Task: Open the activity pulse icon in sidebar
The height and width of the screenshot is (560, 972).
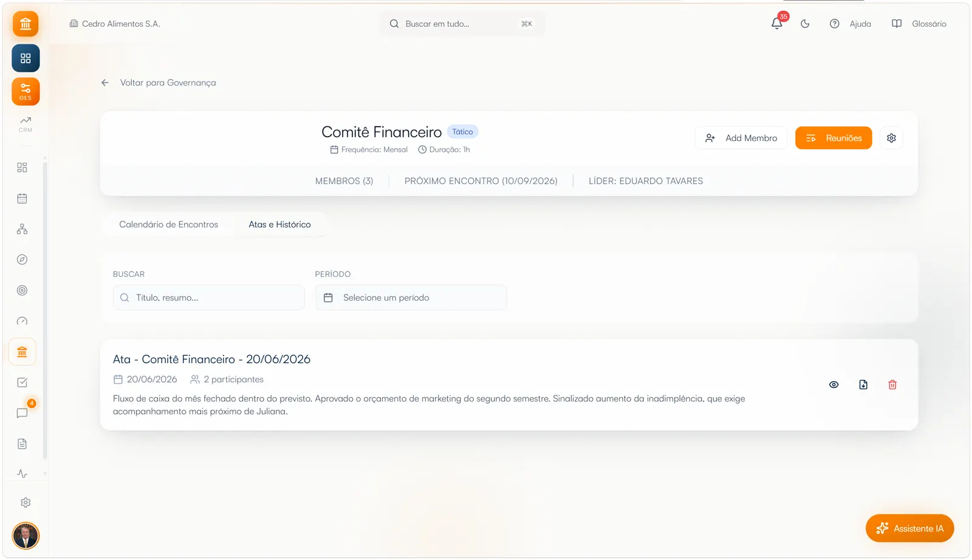Action: pos(22,474)
